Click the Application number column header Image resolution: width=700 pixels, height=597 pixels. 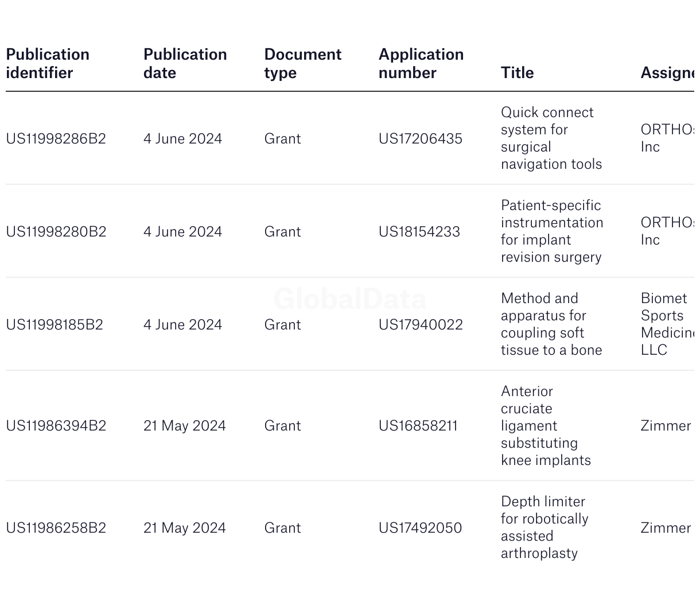(x=421, y=64)
